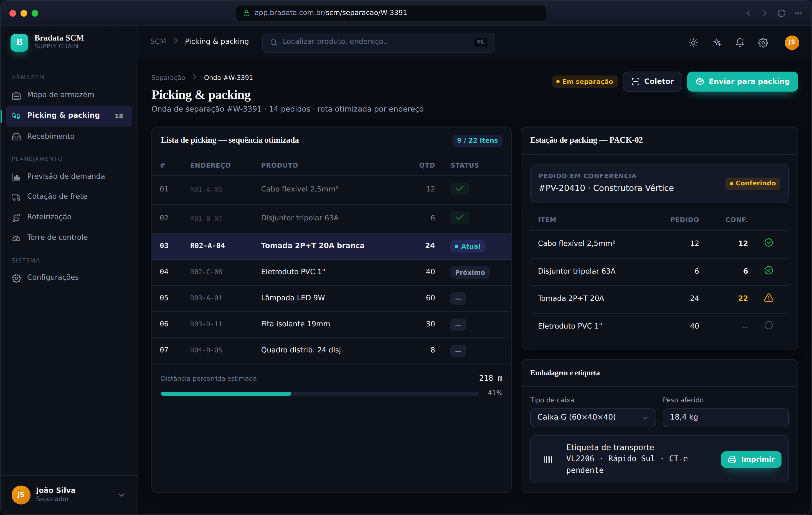The image size is (812, 515).
Task: Open Recebimento in sidebar
Action: coord(68,136)
